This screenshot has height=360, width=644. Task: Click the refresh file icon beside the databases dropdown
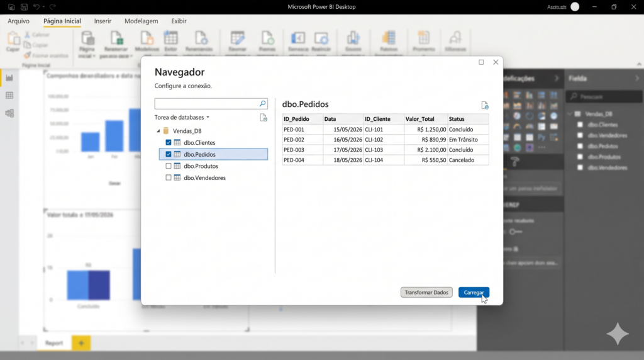(x=264, y=118)
